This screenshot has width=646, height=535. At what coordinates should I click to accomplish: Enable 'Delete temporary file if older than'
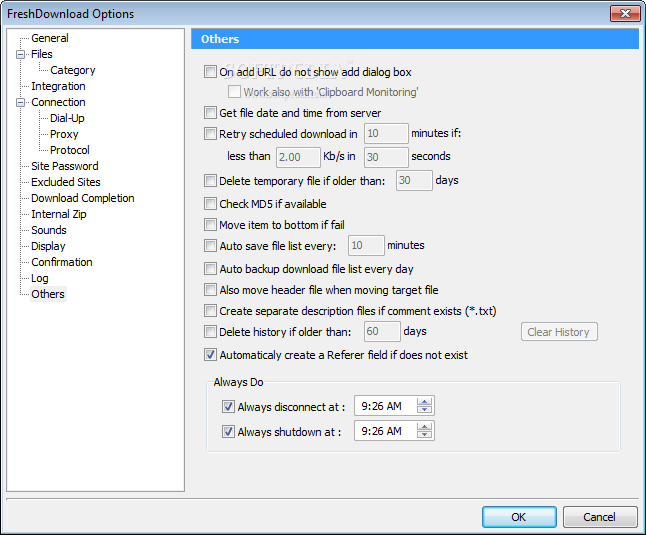point(210,181)
